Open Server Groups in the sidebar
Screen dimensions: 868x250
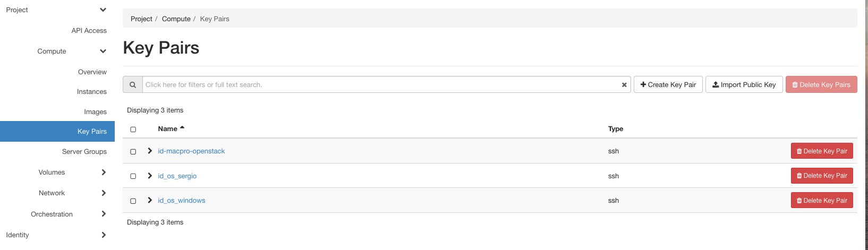tap(84, 152)
